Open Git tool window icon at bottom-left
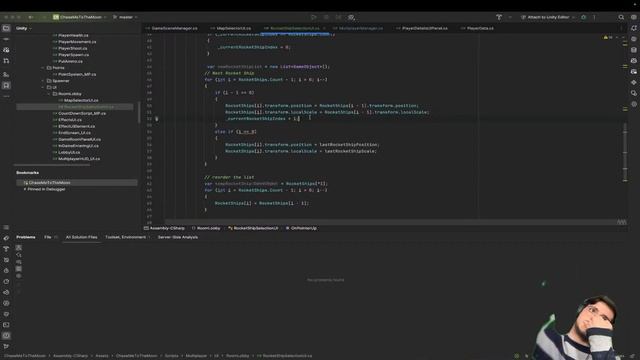640x360 pixels. coord(6,347)
